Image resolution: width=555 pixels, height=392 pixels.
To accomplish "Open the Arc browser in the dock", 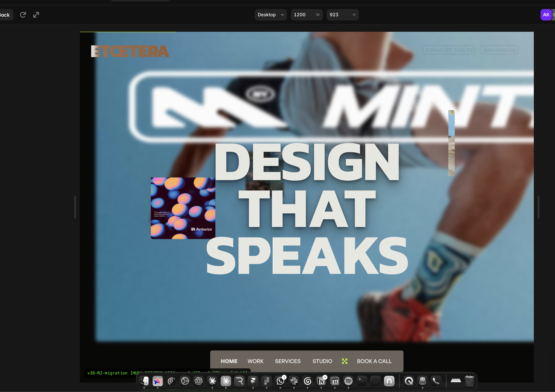I will 158,381.
